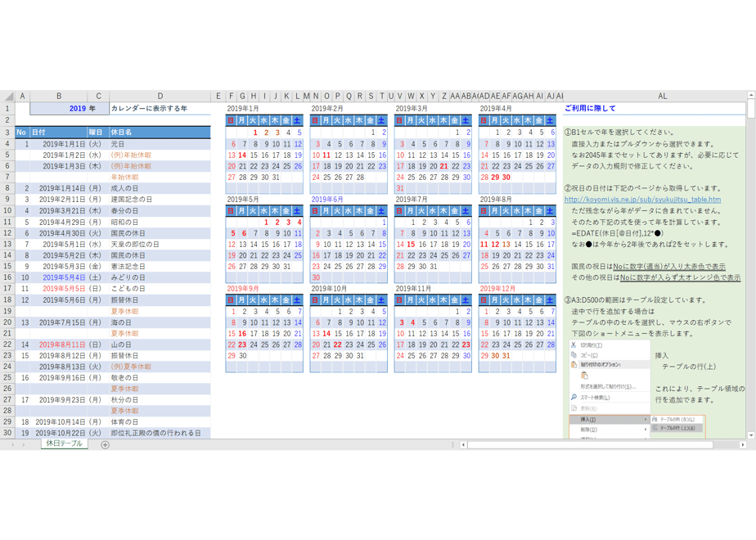Select column header A

click(x=22, y=96)
